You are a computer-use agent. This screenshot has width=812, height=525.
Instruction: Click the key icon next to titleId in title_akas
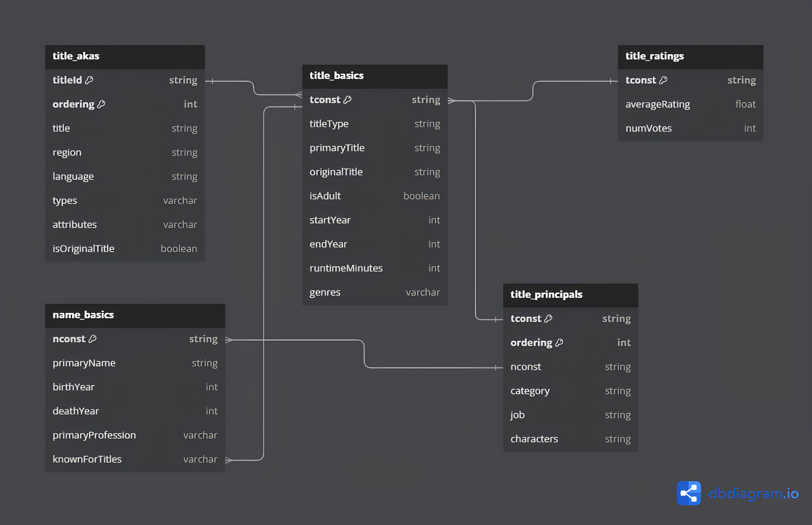(89, 80)
